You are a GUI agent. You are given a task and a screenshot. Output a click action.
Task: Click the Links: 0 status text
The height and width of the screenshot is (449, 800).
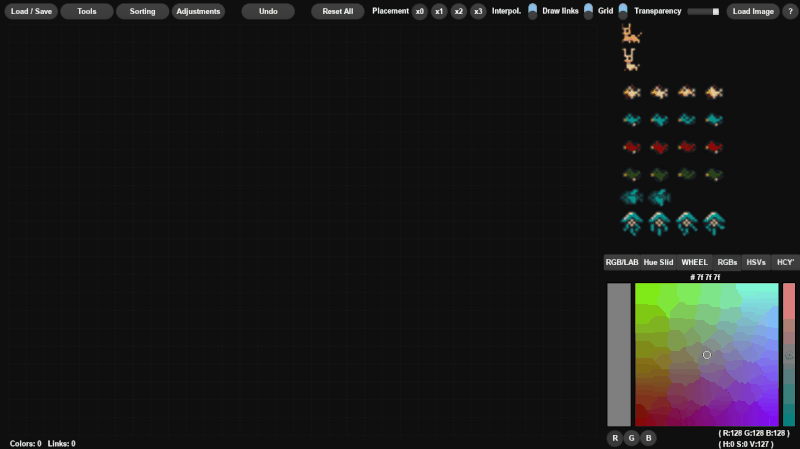click(62, 443)
